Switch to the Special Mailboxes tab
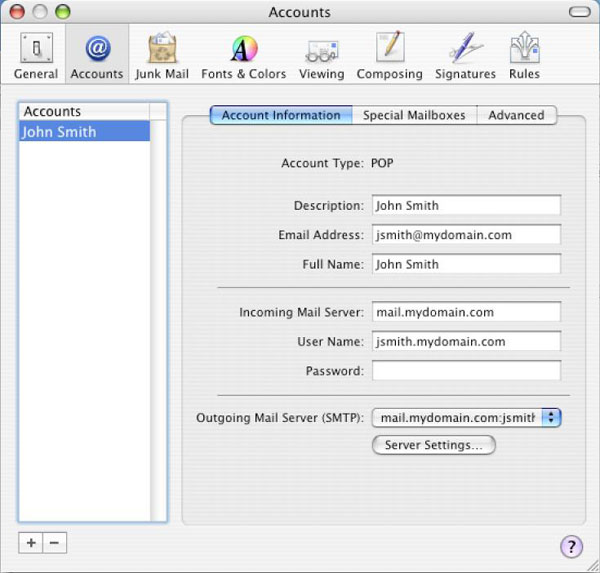The image size is (600, 573). pos(414,115)
